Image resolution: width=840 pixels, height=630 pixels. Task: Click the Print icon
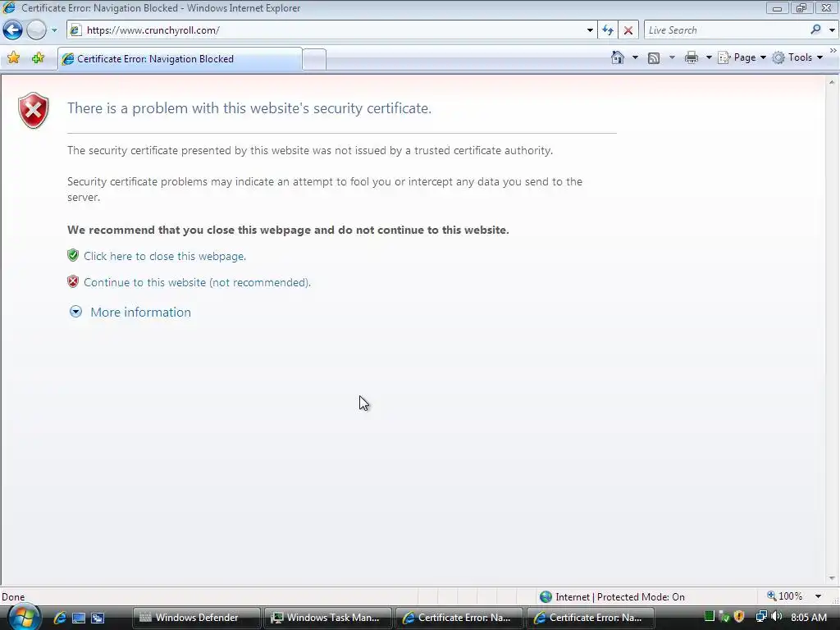[691, 57]
